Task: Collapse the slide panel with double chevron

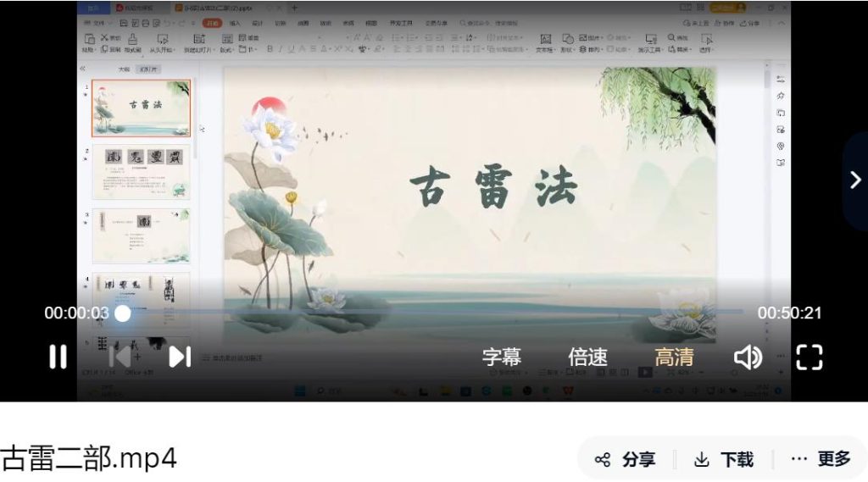Action: coord(83,69)
